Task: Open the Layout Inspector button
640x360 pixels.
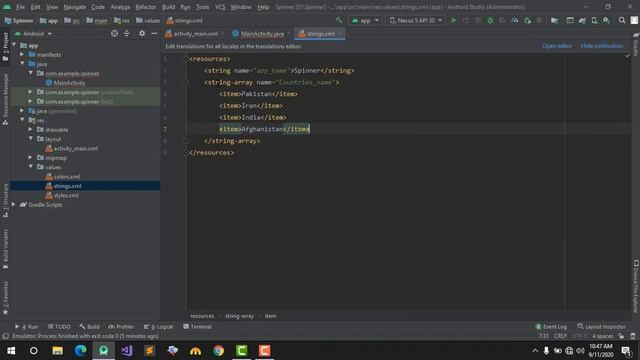Action: pyautogui.click(x=601, y=327)
